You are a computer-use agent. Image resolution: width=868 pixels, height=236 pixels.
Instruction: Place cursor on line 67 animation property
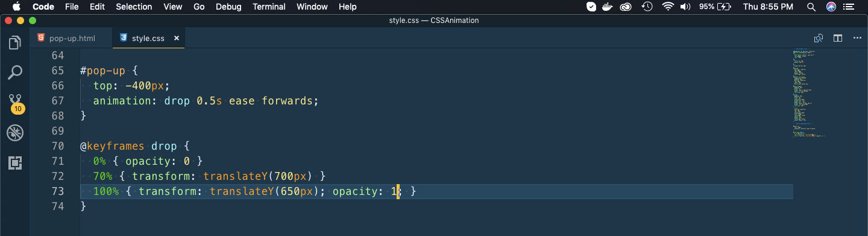(x=205, y=101)
